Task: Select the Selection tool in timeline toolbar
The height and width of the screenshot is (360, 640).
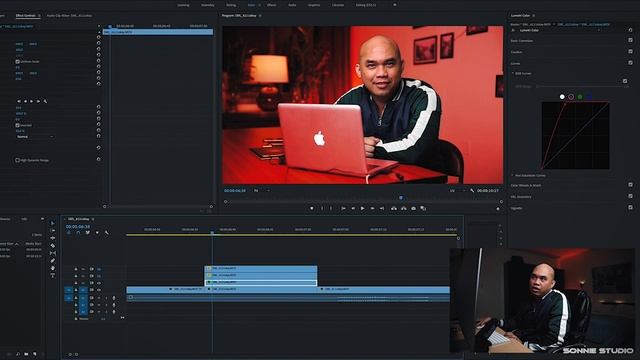Action: [x=53, y=223]
